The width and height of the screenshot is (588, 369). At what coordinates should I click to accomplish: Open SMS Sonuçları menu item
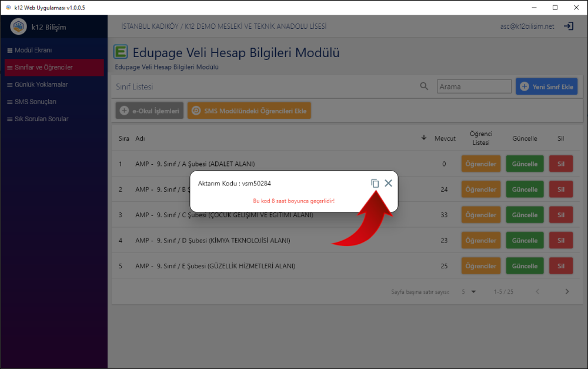click(54, 102)
